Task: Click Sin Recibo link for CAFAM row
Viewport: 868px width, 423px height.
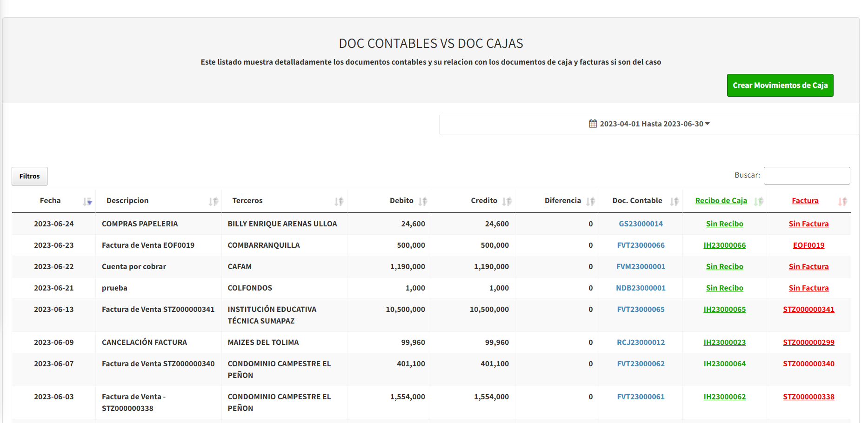Action: point(724,267)
